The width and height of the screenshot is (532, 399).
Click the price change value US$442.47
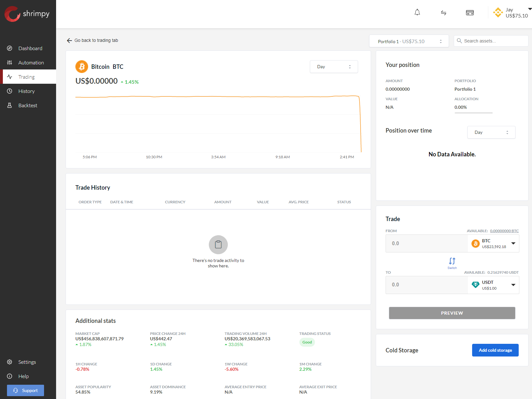point(161,339)
